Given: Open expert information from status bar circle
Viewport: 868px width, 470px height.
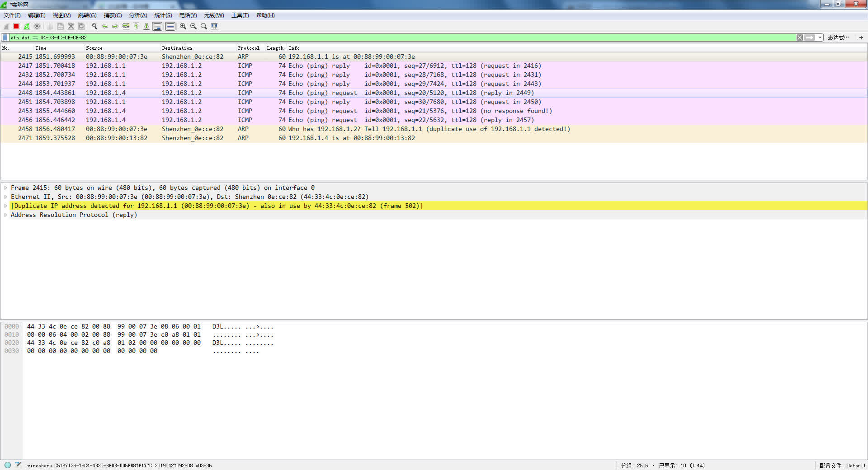Looking at the screenshot, I should [8, 465].
